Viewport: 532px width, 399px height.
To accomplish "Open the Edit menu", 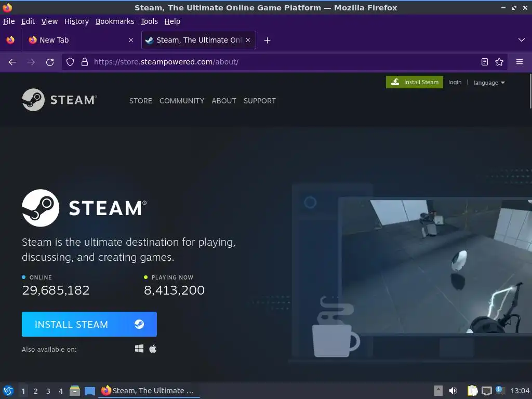I will click(x=28, y=21).
